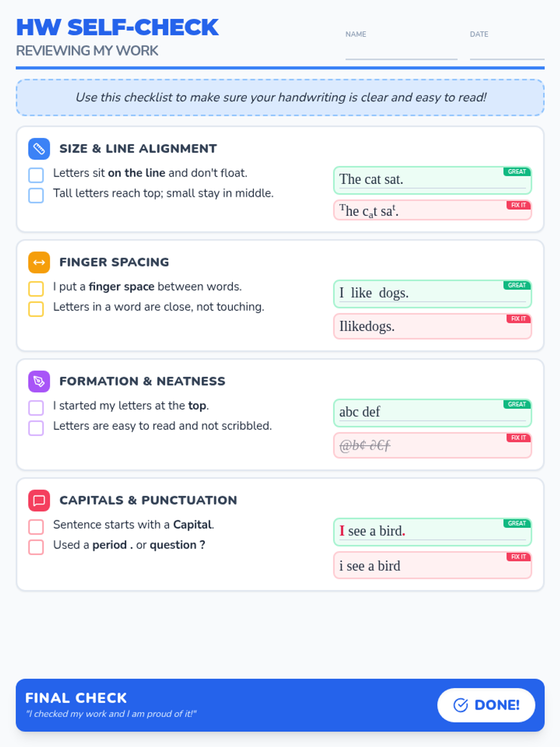Click the DONE! button

[486, 705]
